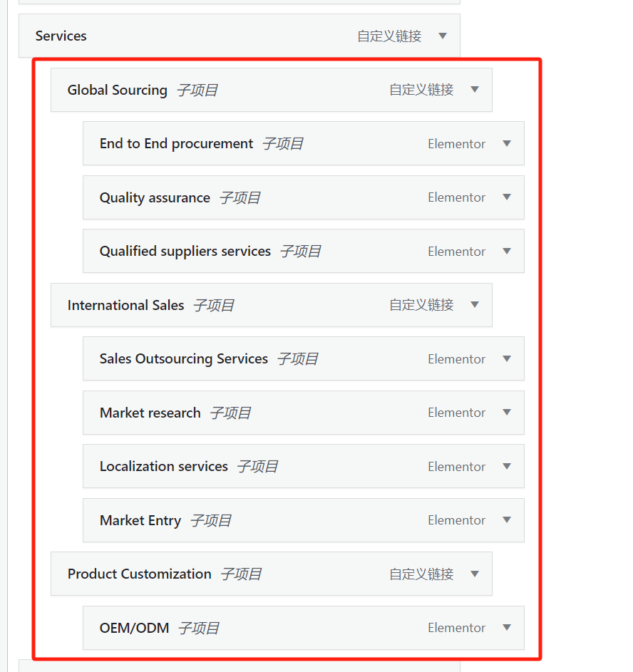Viewport: 633px width, 672px height.
Task: Select the Global Sourcing menu item title
Action: [x=118, y=90]
